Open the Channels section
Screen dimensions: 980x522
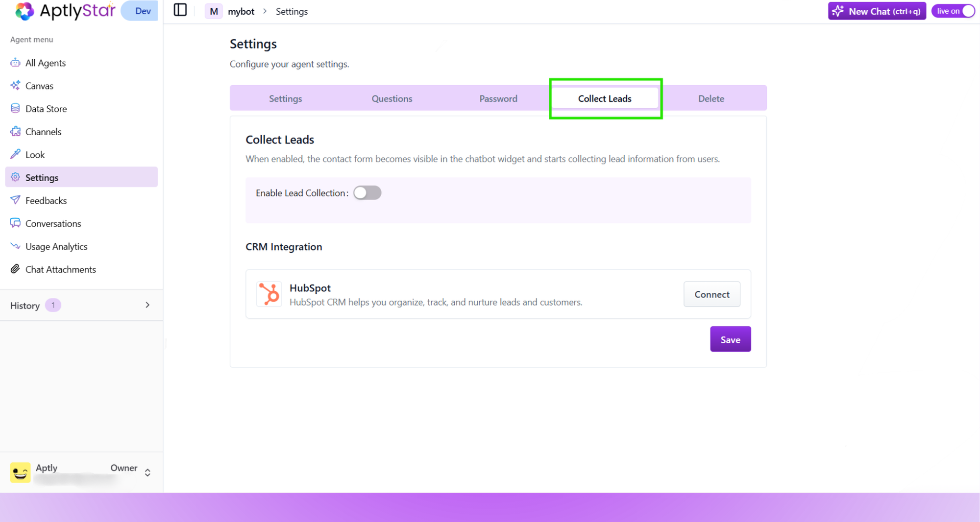point(43,131)
